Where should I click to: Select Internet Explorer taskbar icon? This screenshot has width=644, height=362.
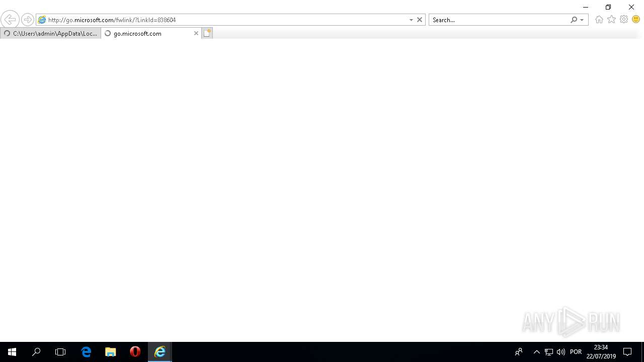pyautogui.click(x=160, y=352)
